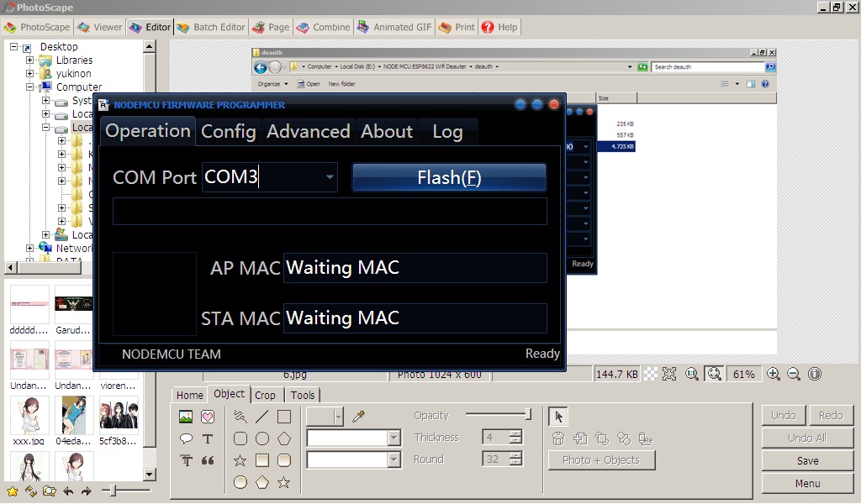Open the Advanced tab in NodeMCU programmer

click(x=308, y=132)
